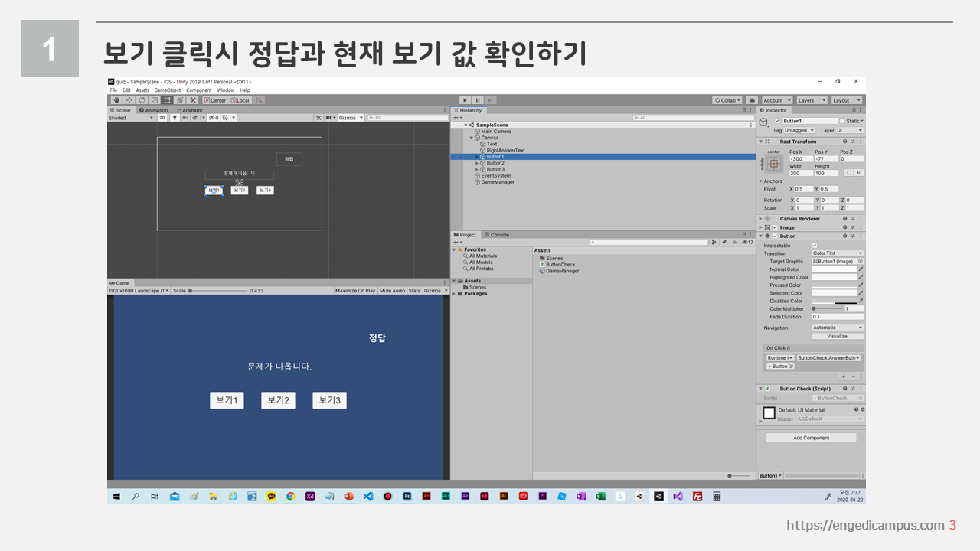Open Chrome from the Windows taskbar
This screenshot has width=980, height=551.
point(291,496)
